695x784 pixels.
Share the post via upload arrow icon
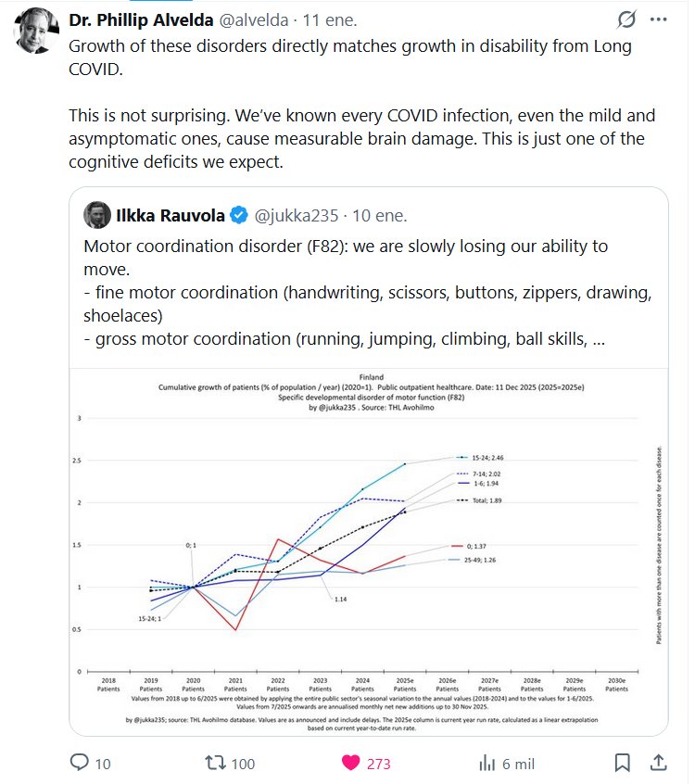658,763
